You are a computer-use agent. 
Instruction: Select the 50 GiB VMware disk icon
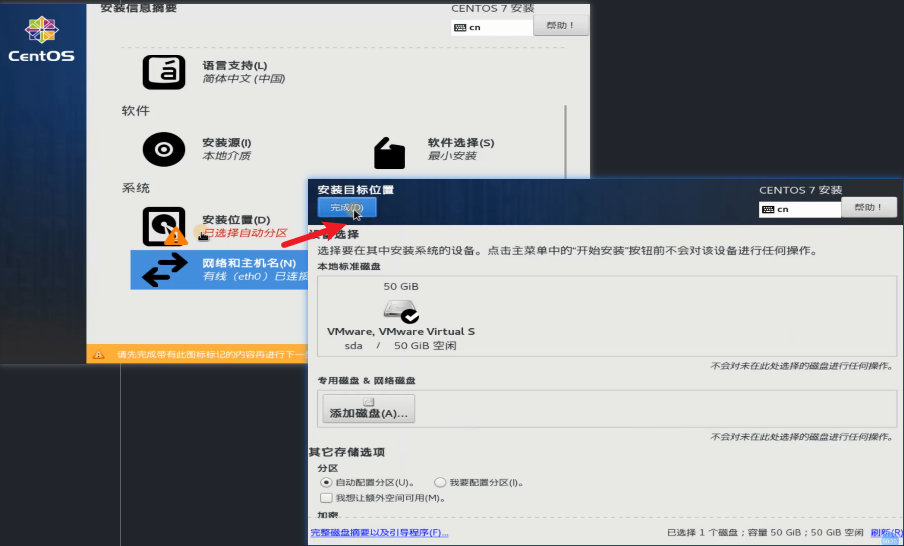point(401,311)
